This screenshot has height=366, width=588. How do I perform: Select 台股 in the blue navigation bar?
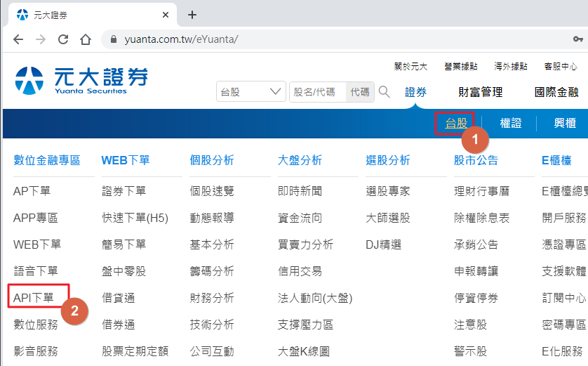point(456,123)
